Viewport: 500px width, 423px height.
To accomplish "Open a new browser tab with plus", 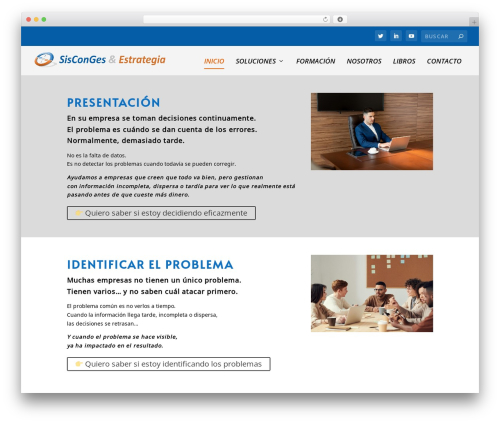I will click(474, 22).
